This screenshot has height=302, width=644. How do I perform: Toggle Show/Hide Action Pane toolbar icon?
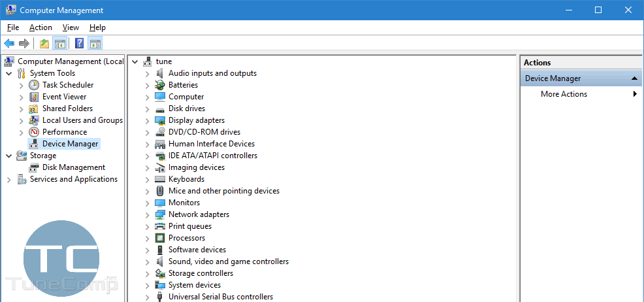pos(95,43)
